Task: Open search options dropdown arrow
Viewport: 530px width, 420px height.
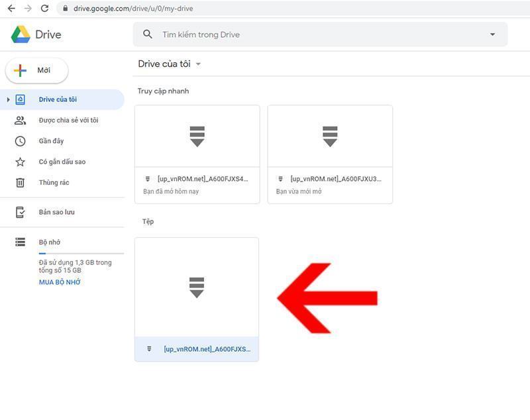Action: click(x=492, y=34)
